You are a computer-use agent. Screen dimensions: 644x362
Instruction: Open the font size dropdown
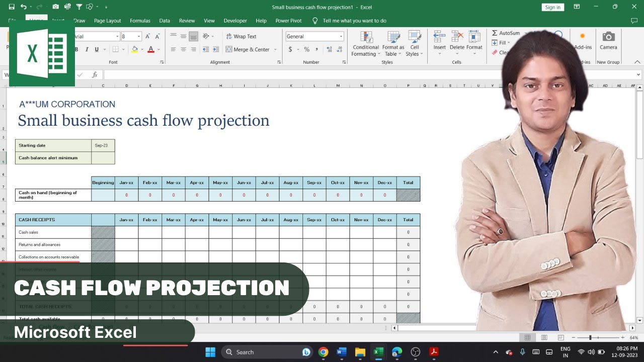coord(139,36)
